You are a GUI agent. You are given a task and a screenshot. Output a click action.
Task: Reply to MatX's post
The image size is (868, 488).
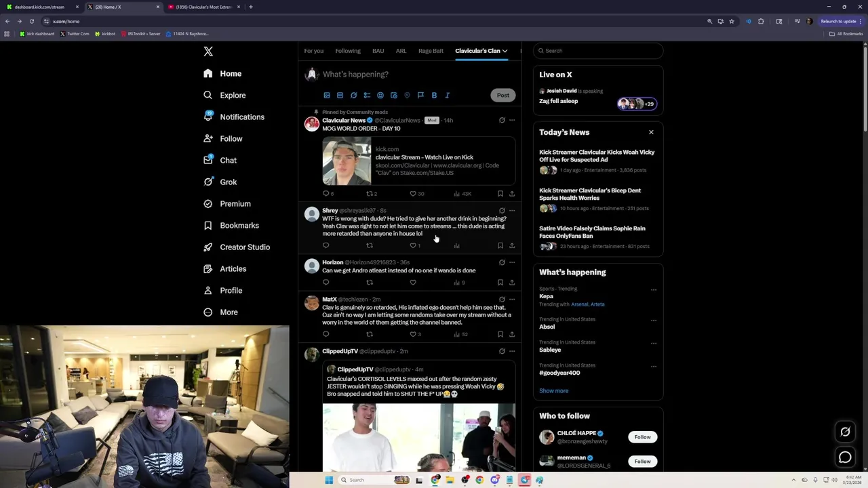(x=325, y=334)
